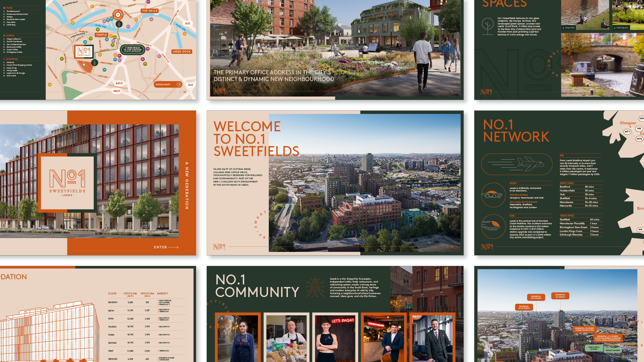Click the Leeds Train Station map marker
Screen dimensions: 644x362
[x=118, y=15]
